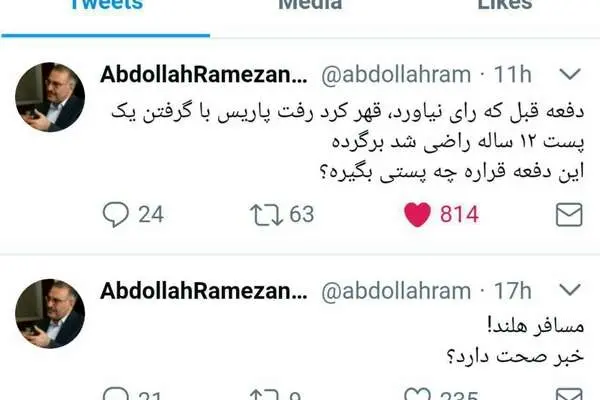The image size is (600, 400).
Task: Like the 17h tweet with heart icon
Action: coord(417,394)
